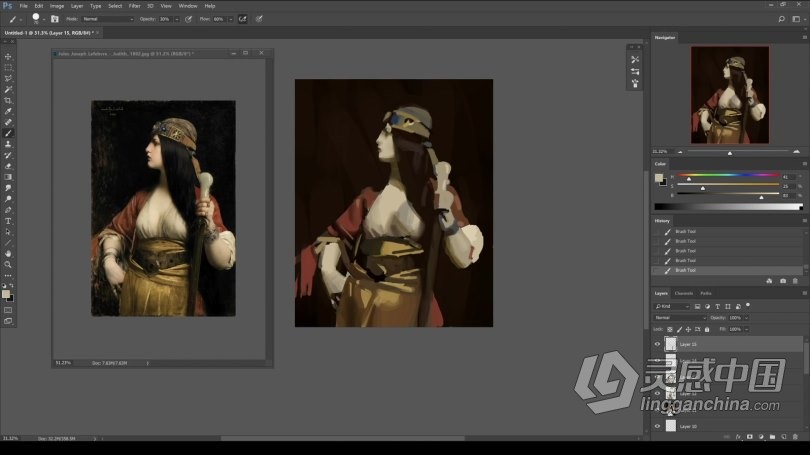This screenshot has width=810, height=455.
Task: Open the Window menu
Action: 188,6
